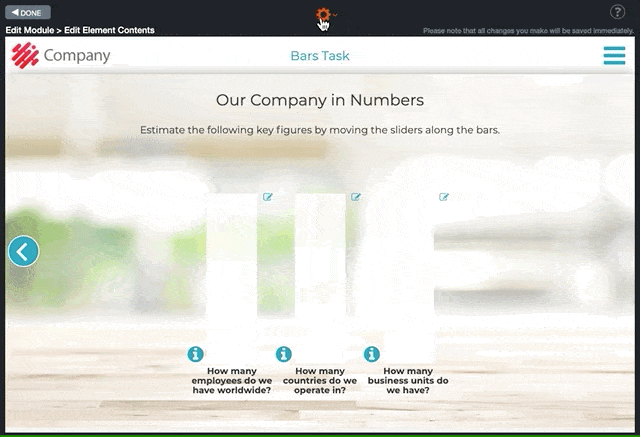Click the Our Company in Numbers heading

(320, 100)
